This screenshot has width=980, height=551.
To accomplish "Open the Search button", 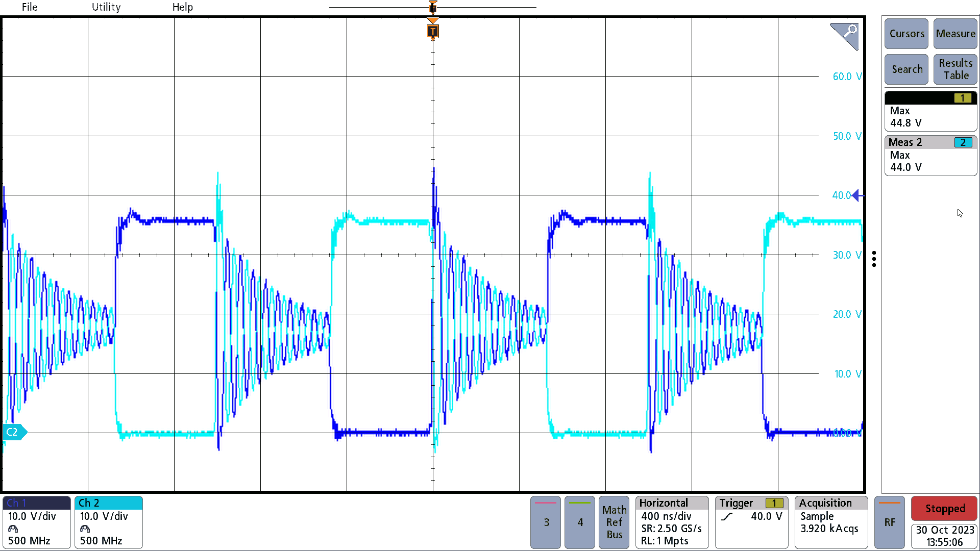I will [x=906, y=69].
